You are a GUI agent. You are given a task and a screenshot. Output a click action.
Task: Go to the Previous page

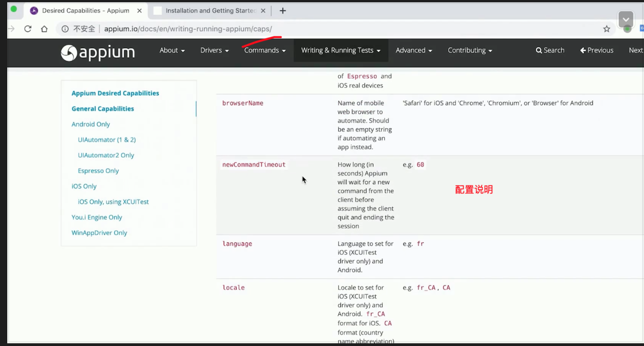597,50
